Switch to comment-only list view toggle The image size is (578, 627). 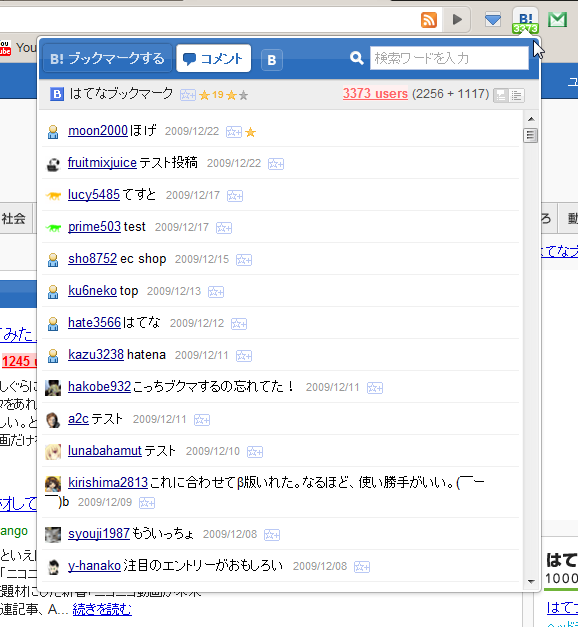click(x=500, y=95)
